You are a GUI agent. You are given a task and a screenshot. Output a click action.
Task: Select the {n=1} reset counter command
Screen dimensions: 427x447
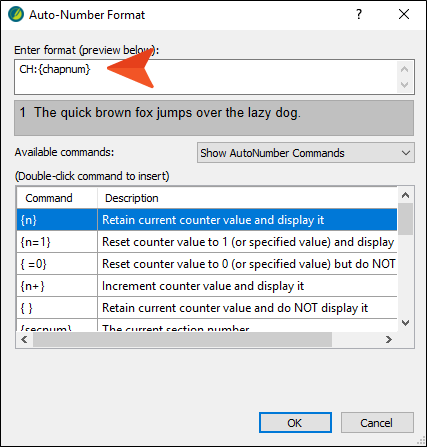[207, 242]
